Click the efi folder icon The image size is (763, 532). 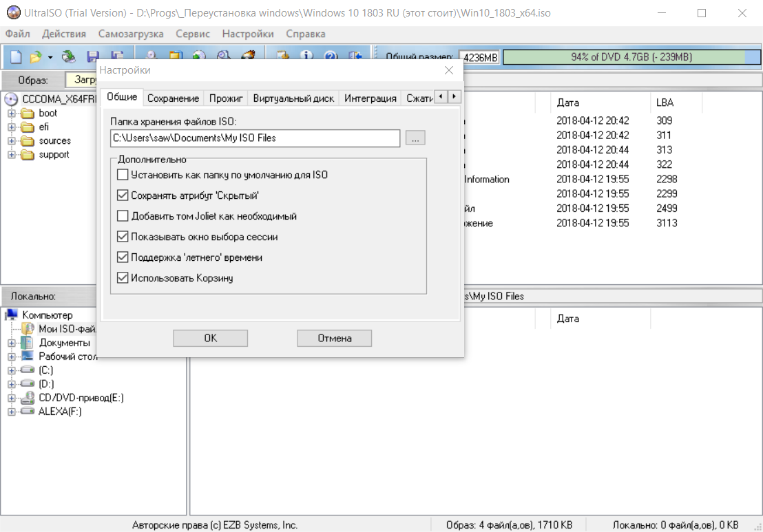[x=28, y=127]
